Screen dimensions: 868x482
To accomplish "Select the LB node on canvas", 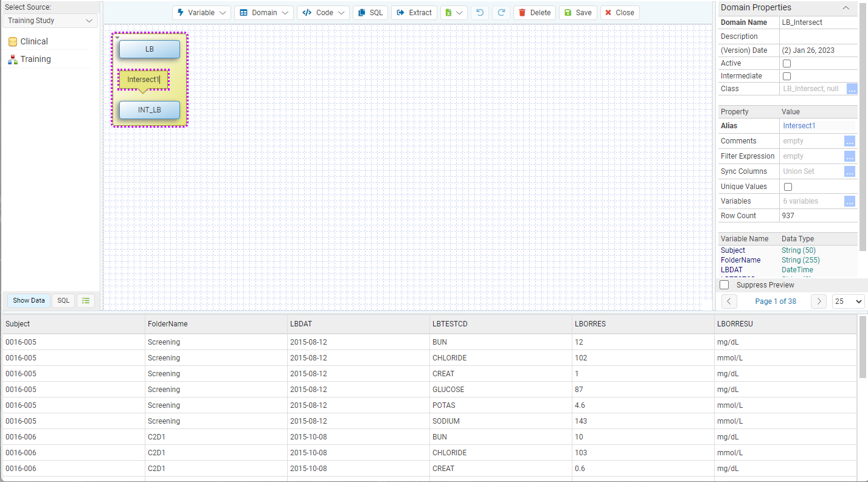I will click(x=150, y=49).
